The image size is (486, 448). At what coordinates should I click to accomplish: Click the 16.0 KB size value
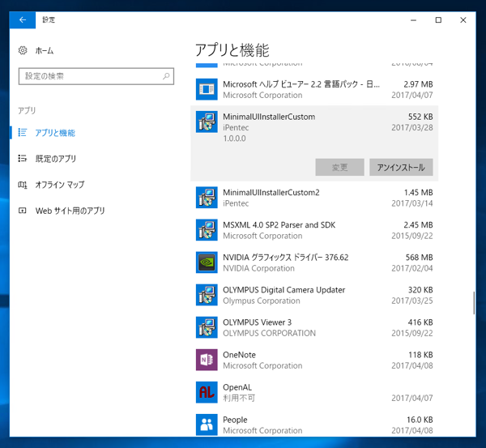(420, 420)
